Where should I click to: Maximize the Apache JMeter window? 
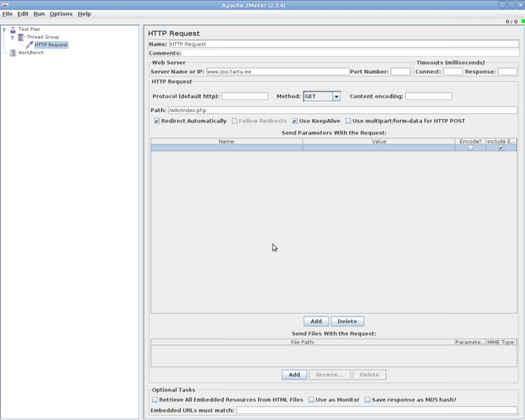point(511,5)
